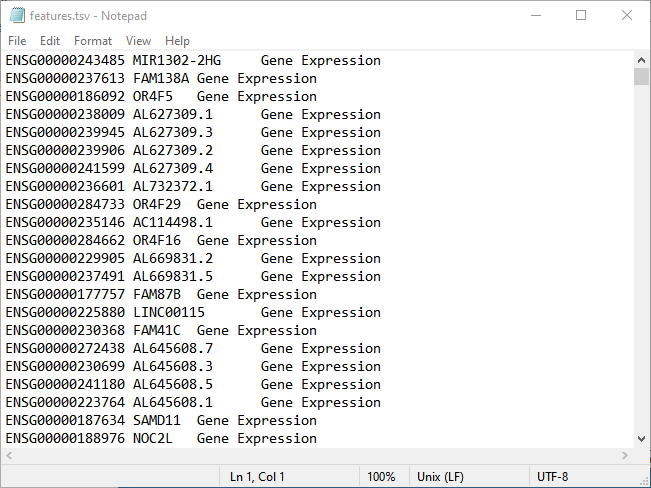
Task: Open the Edit menu
Action: coord(50,41)
